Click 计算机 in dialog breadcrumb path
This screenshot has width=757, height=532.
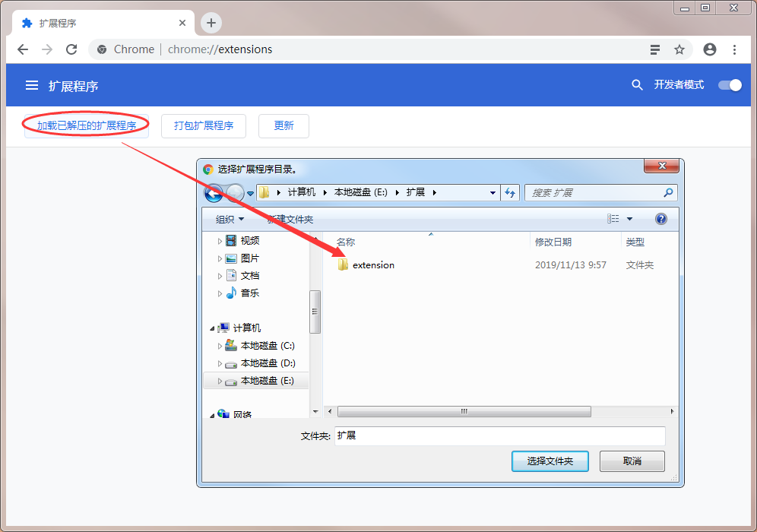click(x=302, y=192)
